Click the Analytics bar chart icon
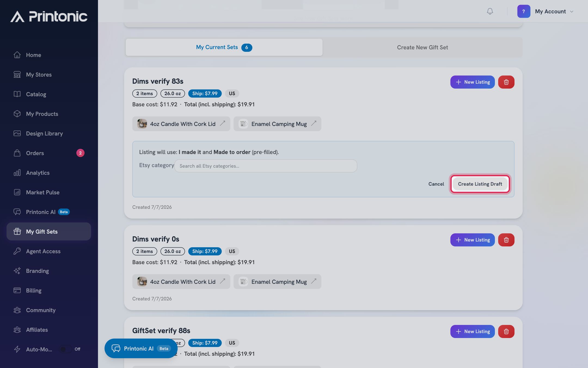This screenshot has width=588, height=368. tap(17, 173)
